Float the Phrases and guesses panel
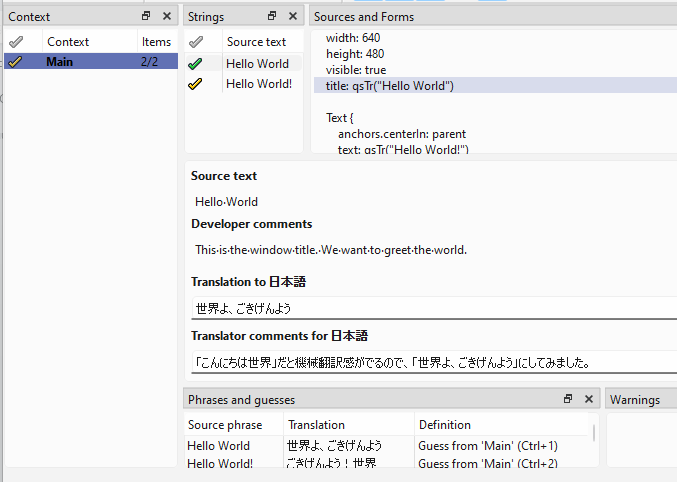Screen dimensions: 677x482 pyautogui.click(x=568, y=399)
